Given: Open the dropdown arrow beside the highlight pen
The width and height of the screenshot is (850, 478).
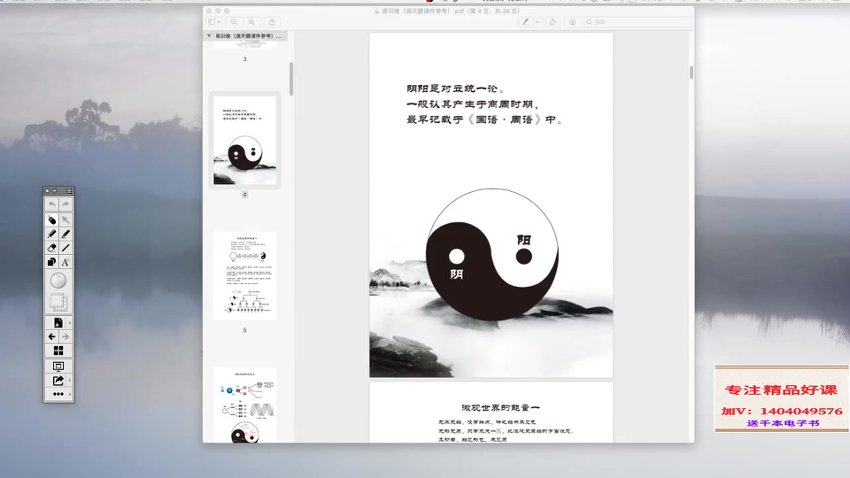Looking at the screenshot, I should point(537,22).
